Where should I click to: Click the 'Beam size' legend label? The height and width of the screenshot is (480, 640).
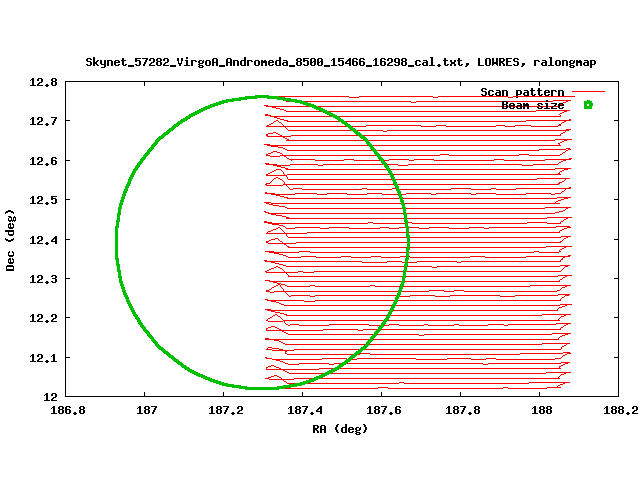[x=533, y=105]
